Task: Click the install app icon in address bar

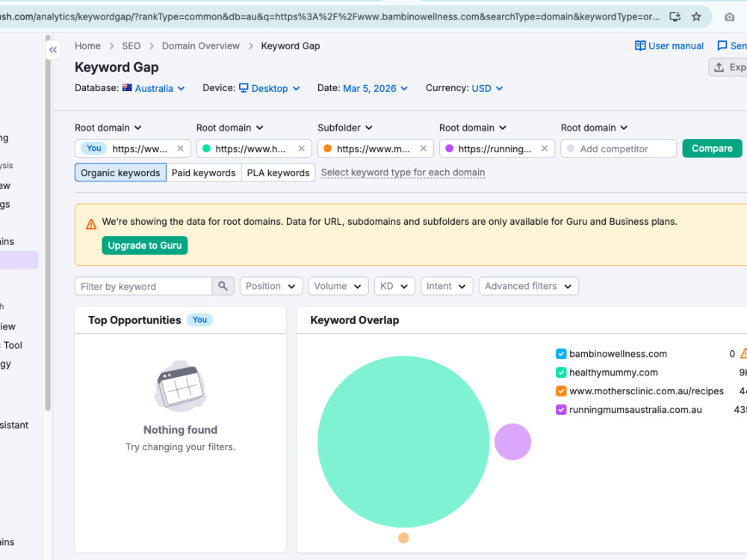Action: point(675,16)
